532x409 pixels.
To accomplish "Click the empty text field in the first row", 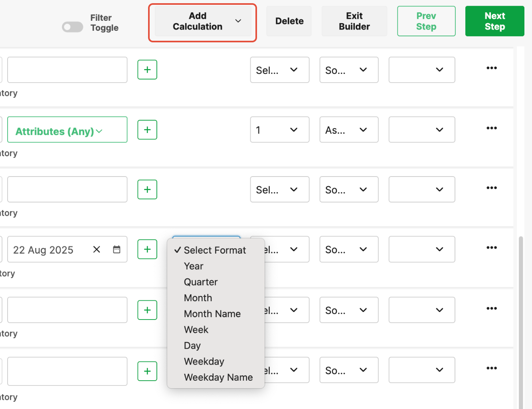I will (x=67, y=70).
